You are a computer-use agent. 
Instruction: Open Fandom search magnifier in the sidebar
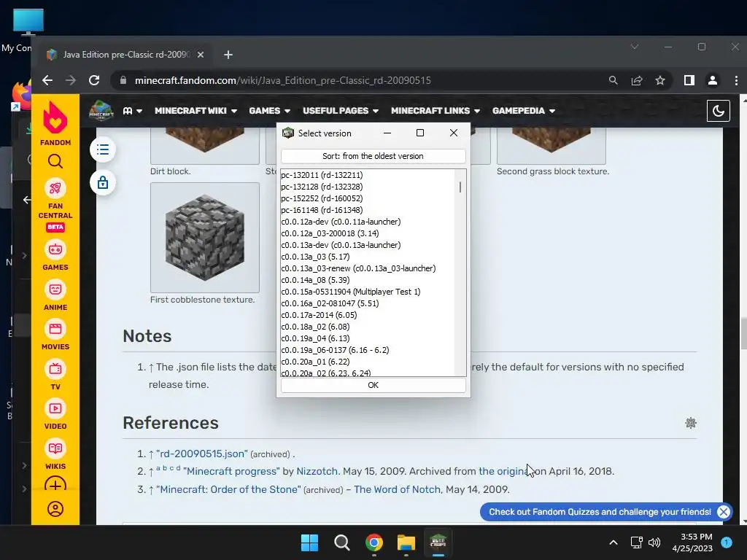(x=55, y=161)
